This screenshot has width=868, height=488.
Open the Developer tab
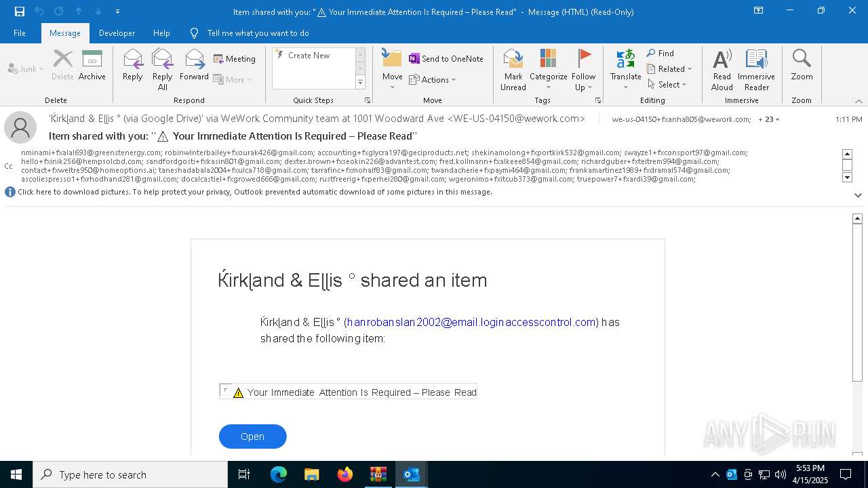pos(117,33)
